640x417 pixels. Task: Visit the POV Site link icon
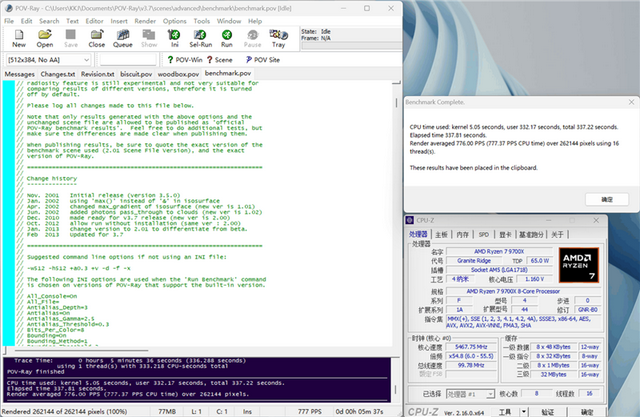[x=262, y=60]
